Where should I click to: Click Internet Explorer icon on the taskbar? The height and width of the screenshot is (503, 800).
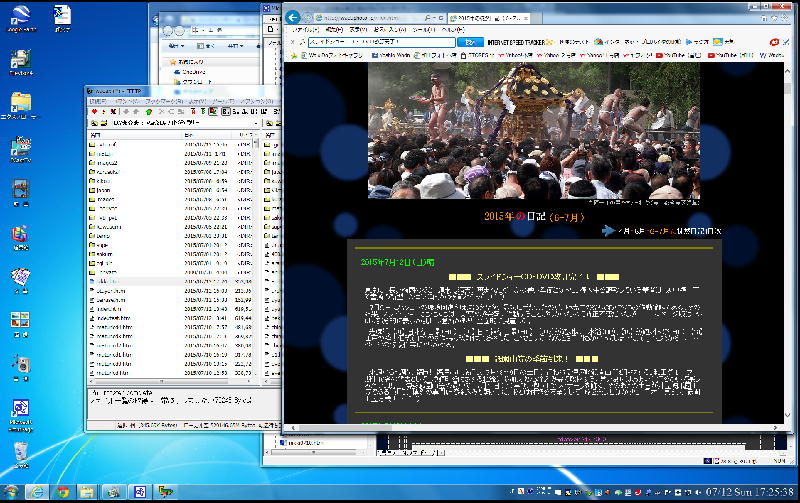point(37,492)
